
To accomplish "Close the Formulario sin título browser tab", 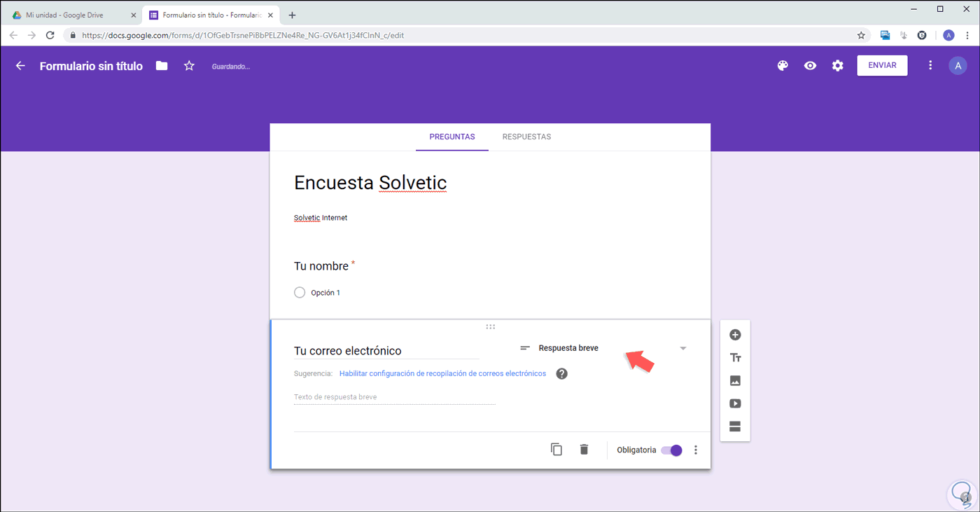I will pos(269,15).
